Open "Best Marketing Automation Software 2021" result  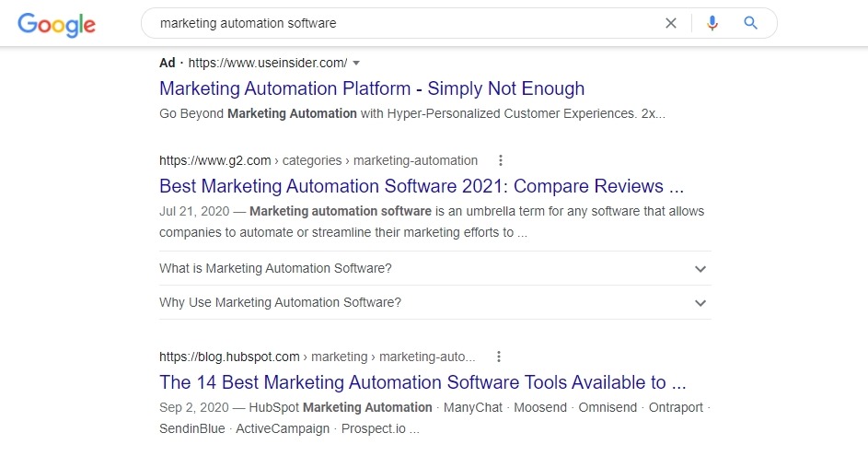point(421,186)
